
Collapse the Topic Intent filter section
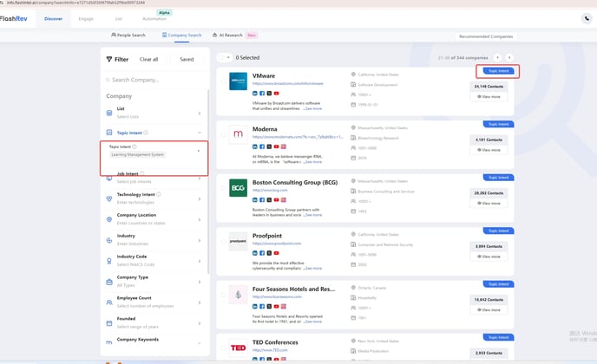(199, 133)
